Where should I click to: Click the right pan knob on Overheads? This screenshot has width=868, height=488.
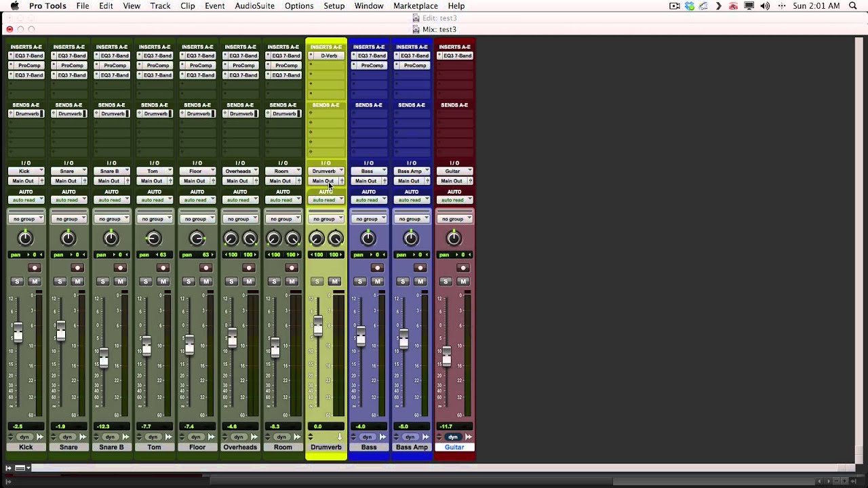pyautogui.click(x=250, y=239)
